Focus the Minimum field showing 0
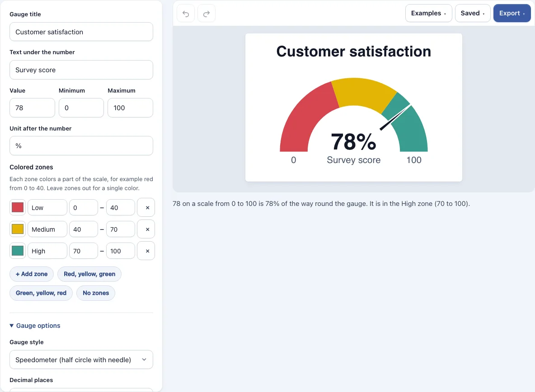 pyautogui.click(x=81, y=108)
